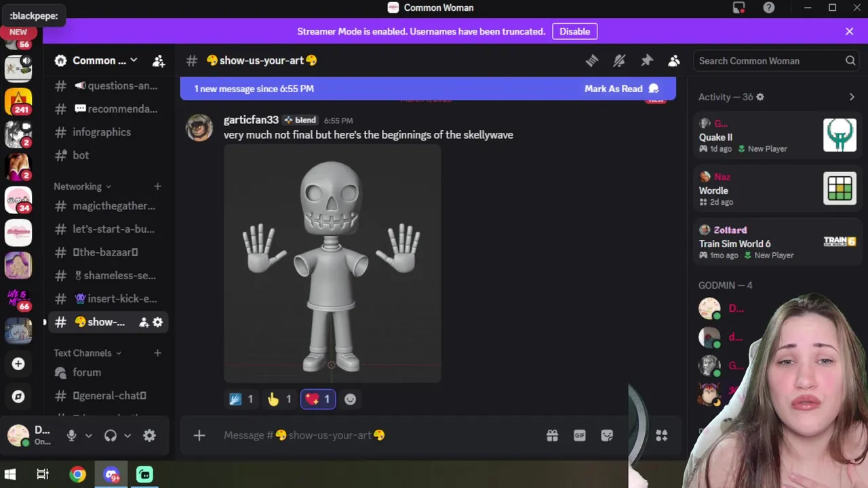Open the insert-kick-e... channel
868x488 pixels.
click(108, 298)
